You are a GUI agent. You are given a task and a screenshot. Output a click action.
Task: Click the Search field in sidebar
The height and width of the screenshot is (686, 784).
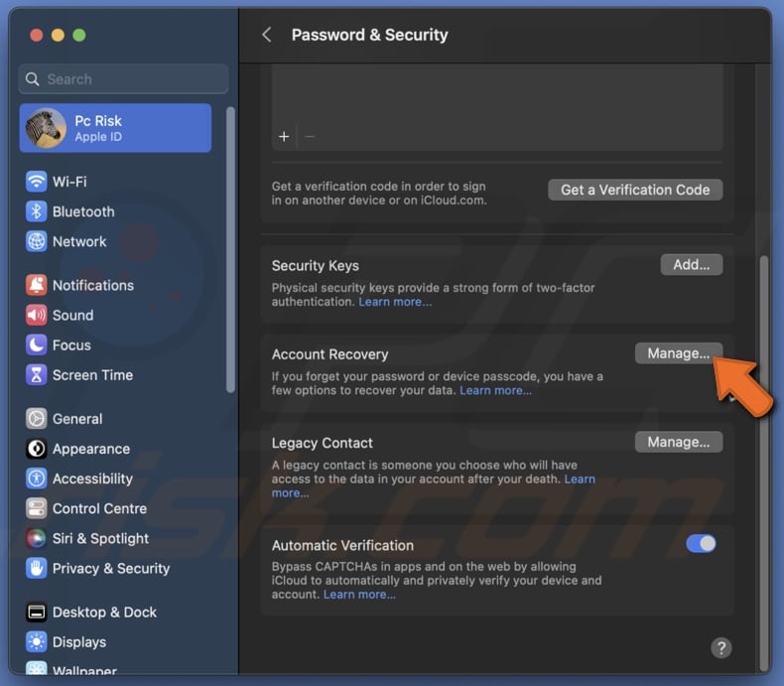pyautogui.click(x=124, y=79)
